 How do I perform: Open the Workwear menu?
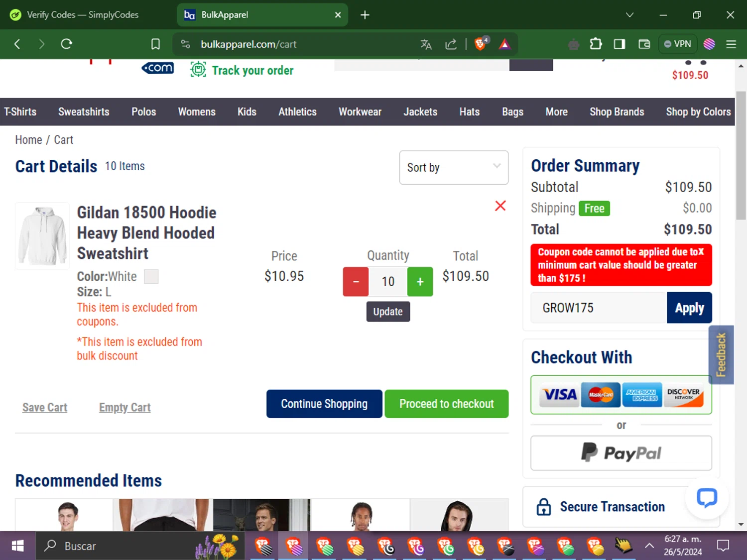click(x=360, y=112)
